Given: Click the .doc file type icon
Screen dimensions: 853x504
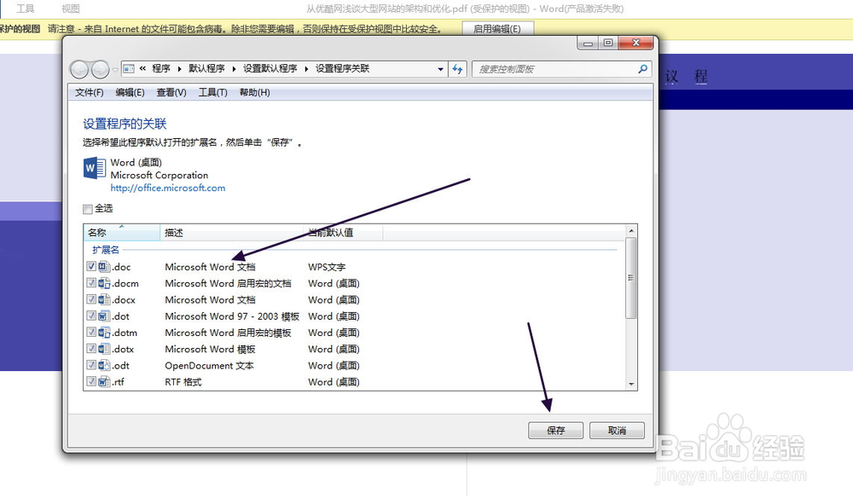Looking at the screenshot, I should pyautogui.click(x=104, y=267).
